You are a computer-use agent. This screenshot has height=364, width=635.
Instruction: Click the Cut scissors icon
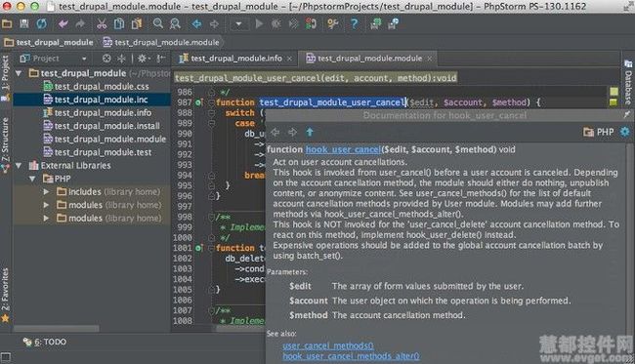pos(102,23)
